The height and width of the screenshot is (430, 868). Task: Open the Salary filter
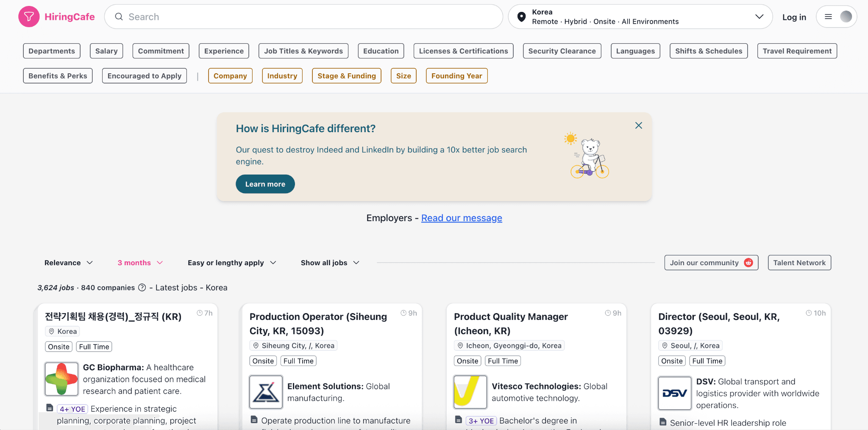pos(106,51)
